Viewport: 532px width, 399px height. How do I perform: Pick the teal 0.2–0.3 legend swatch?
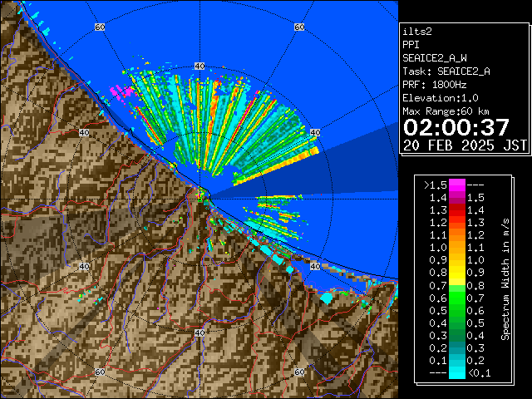pos(456,347)
